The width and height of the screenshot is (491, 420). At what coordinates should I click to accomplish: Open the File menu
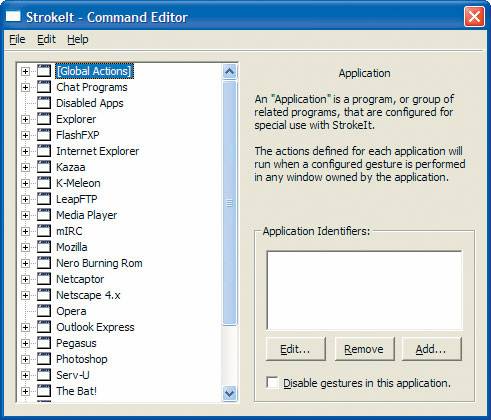coord(17,39)
